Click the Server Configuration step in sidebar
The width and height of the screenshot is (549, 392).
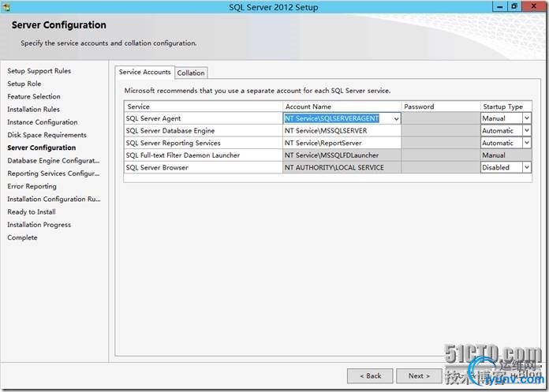(41, 147)
